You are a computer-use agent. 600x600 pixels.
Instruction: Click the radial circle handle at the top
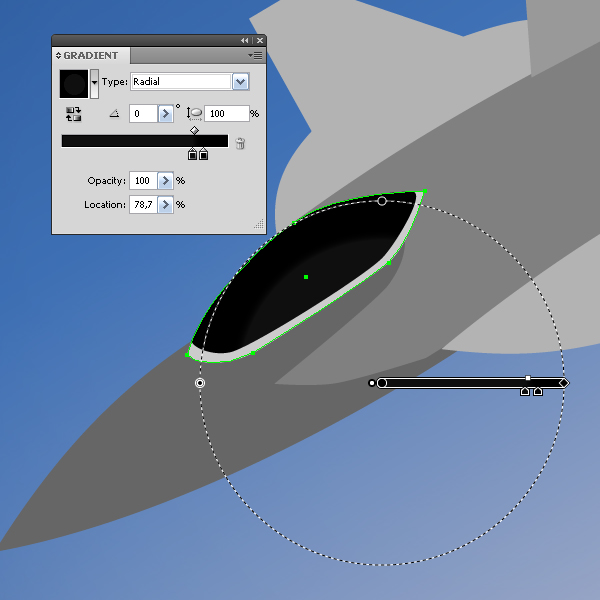click(x=382, y=201)
